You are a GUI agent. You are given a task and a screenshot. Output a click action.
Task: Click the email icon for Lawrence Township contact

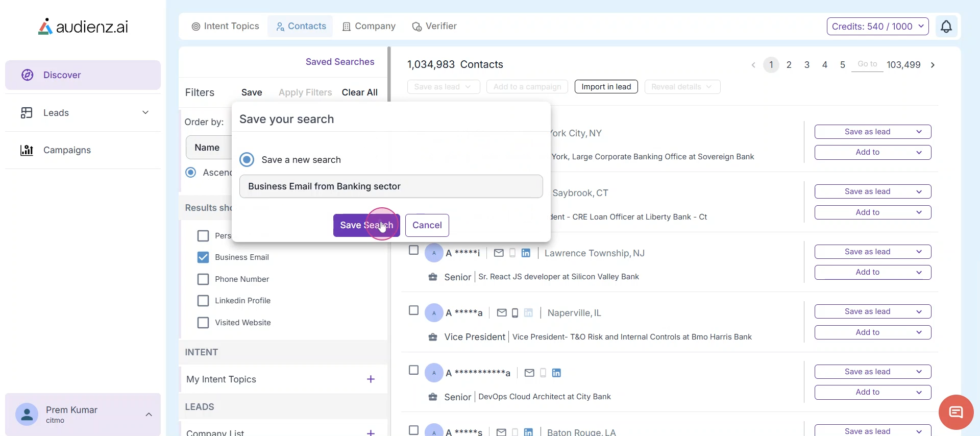[x=499, y=253]
